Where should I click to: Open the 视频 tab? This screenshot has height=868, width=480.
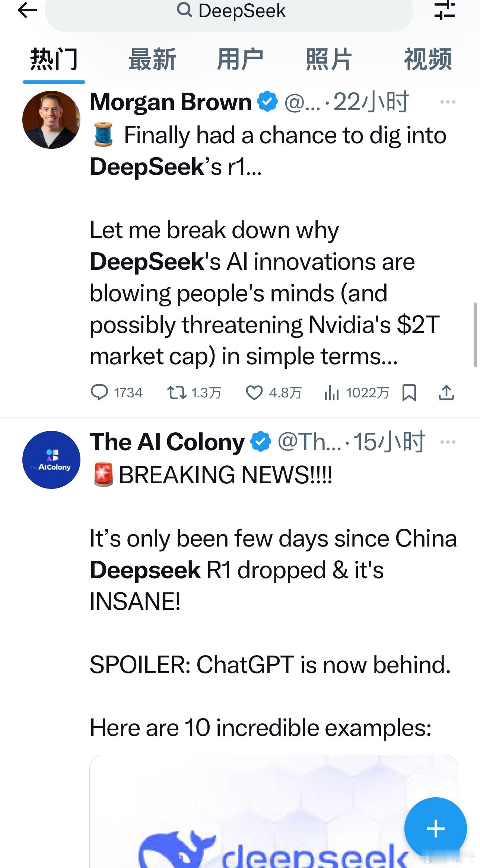[x=428, y=60]
